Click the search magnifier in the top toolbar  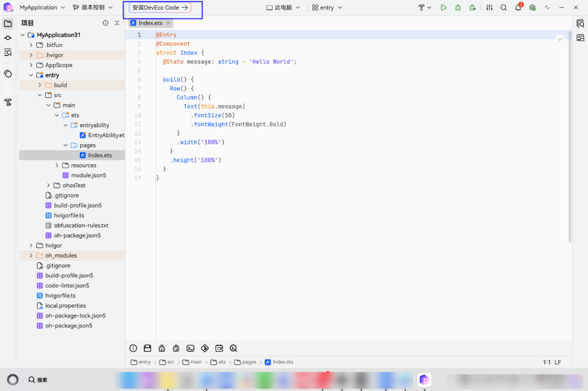click(504, 8)
